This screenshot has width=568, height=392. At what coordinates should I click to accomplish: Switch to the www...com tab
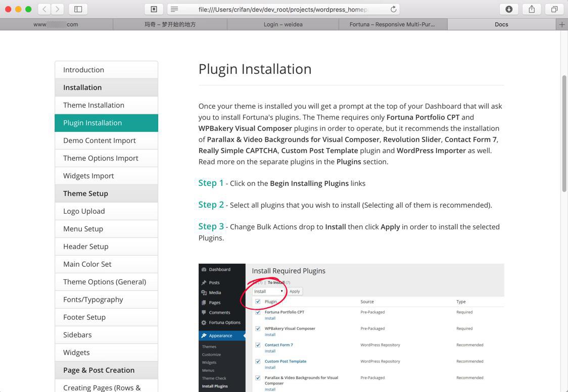coord(57,24)
